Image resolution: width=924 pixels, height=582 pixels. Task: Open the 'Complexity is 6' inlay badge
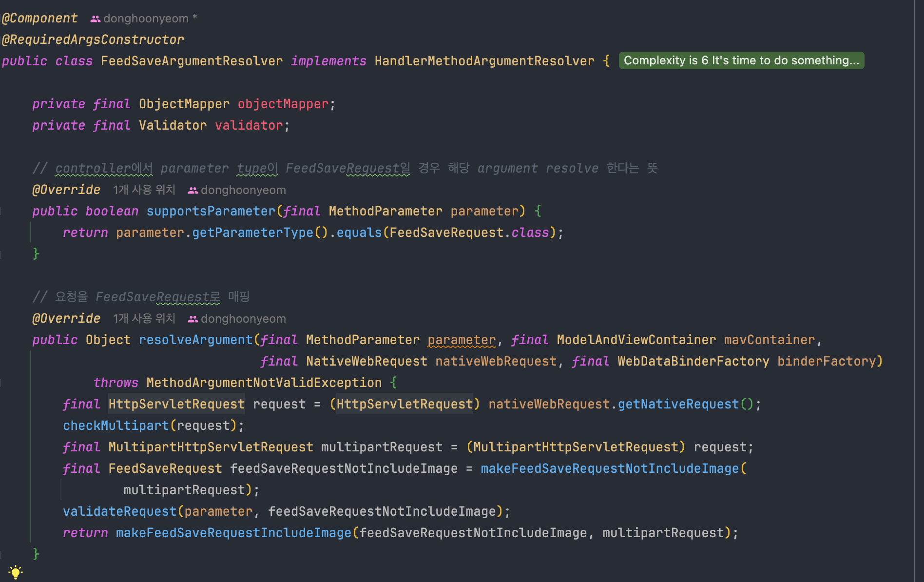click(x=741, y=60)
